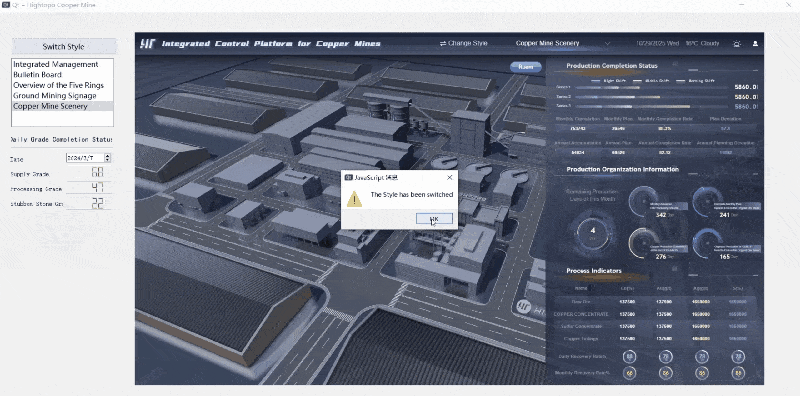
Task: Click OK in the JavaScript alert dialog
Action: [434, 219]
